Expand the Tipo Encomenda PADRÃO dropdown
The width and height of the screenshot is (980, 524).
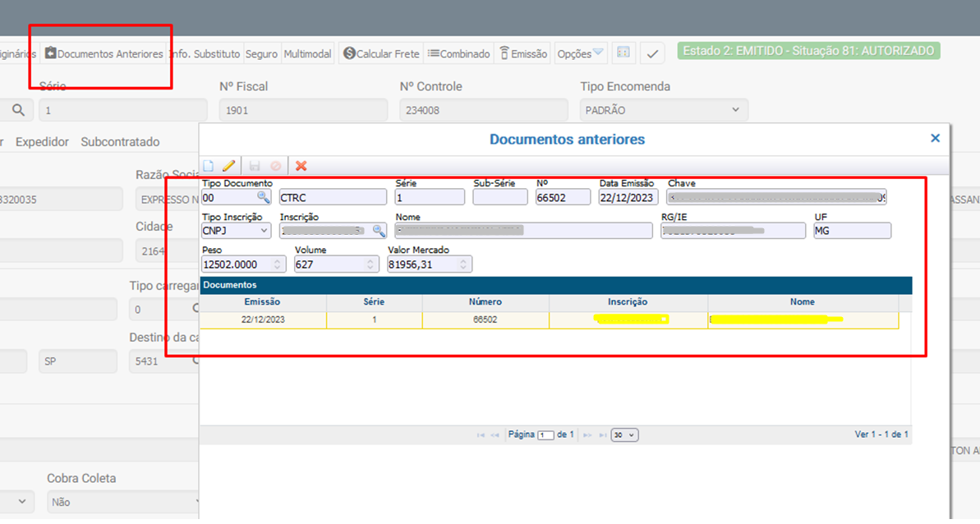(664, 110)
